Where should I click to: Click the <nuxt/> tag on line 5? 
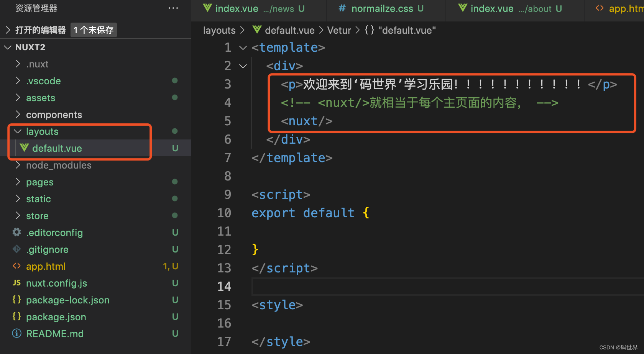(307, 121)
